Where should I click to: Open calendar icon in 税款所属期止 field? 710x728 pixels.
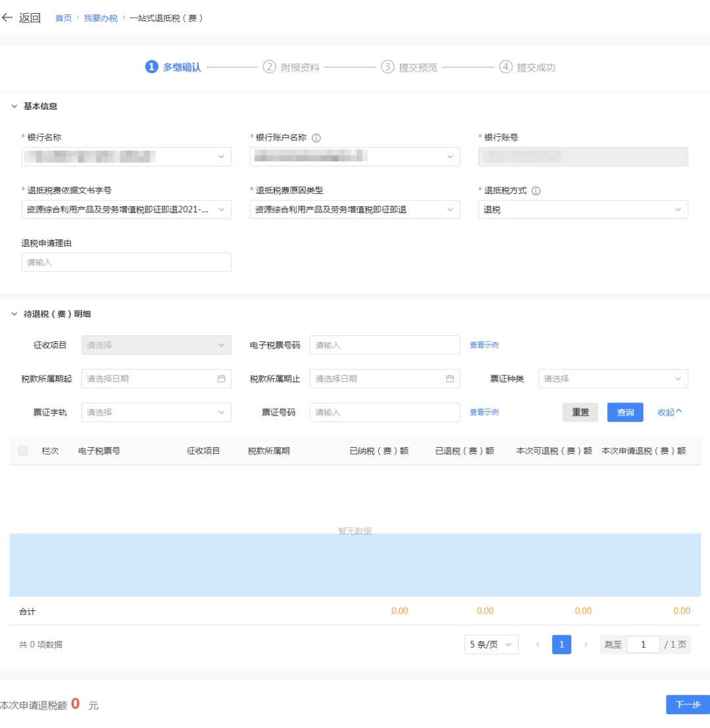click(450, 379)
